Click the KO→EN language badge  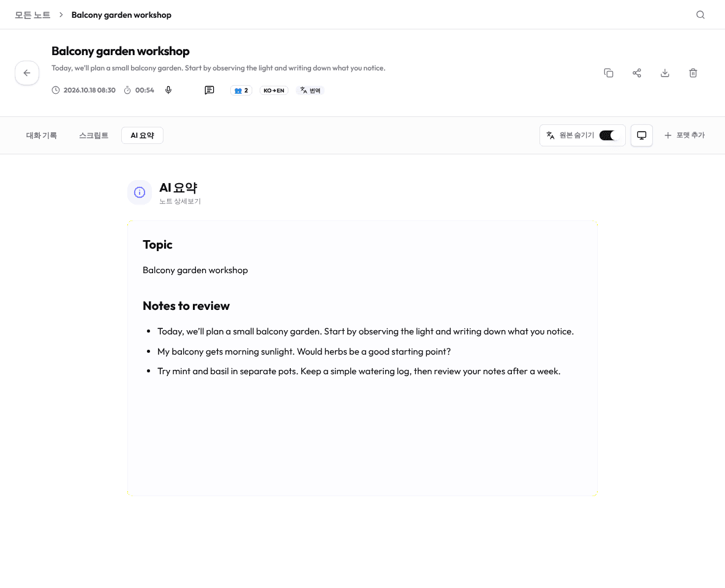(274, 91)
